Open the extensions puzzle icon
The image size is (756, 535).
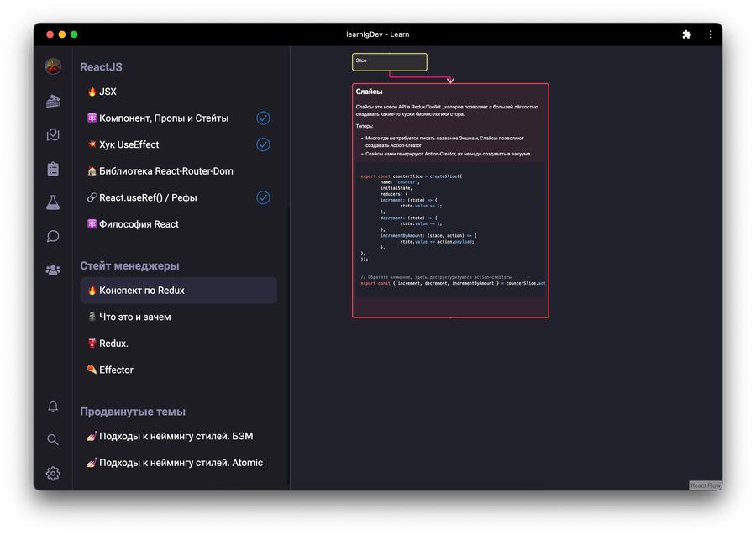point(686,34)
